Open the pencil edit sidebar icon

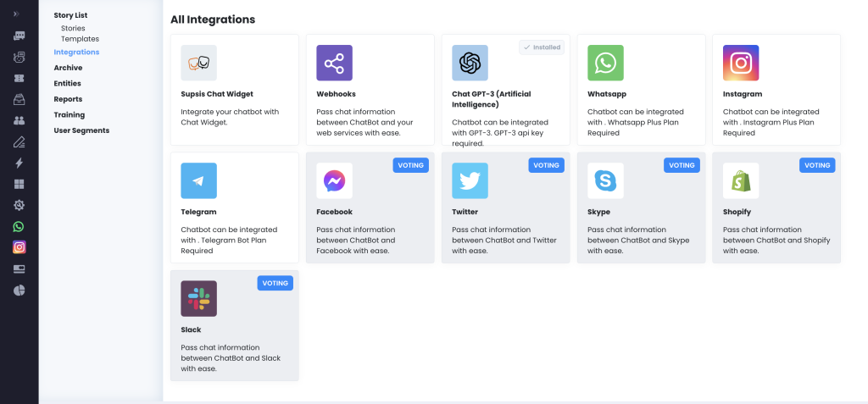(x=19, y=141)
